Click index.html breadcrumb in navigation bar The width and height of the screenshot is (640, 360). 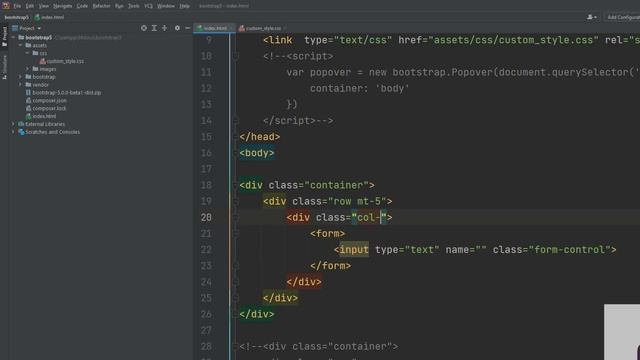[49, 17]
